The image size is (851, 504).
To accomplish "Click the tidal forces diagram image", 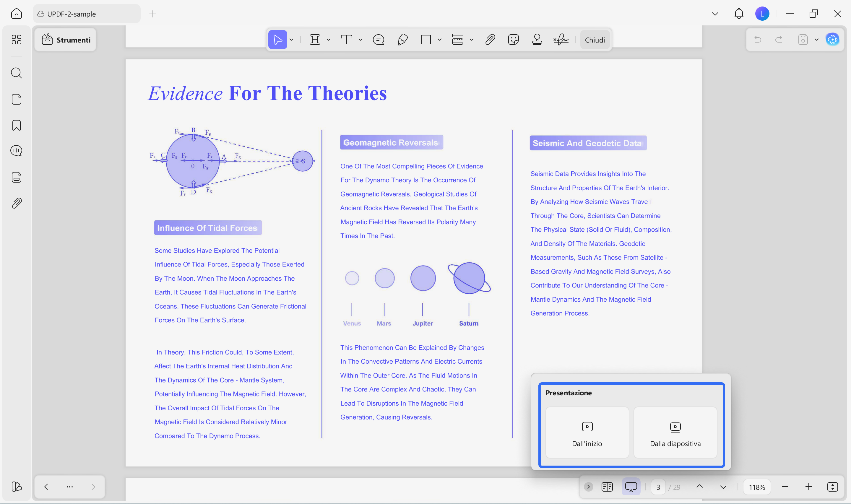I will [x=232, y=161].
